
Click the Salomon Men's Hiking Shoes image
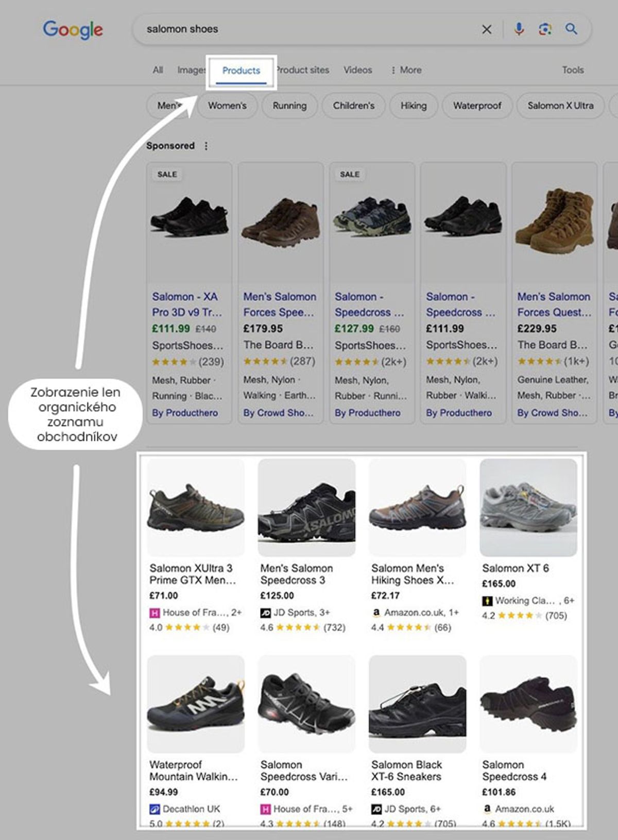pyautogui.click(x=418, y=507)
